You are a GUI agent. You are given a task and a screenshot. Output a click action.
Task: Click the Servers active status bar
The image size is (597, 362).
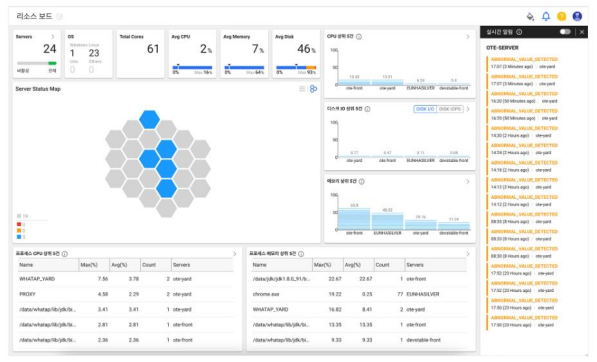coord(37,63)
